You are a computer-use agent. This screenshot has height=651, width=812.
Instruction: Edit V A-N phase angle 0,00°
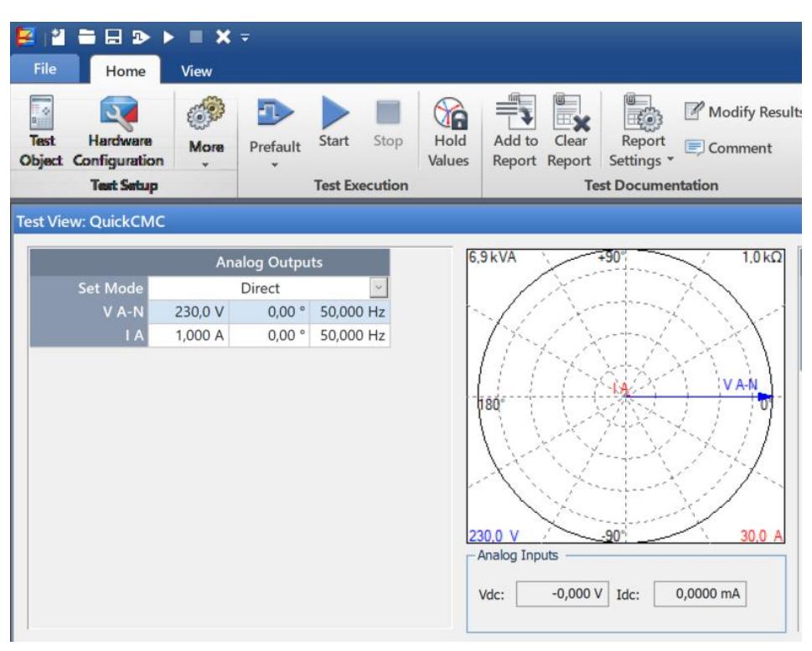[x=269, y=312]
